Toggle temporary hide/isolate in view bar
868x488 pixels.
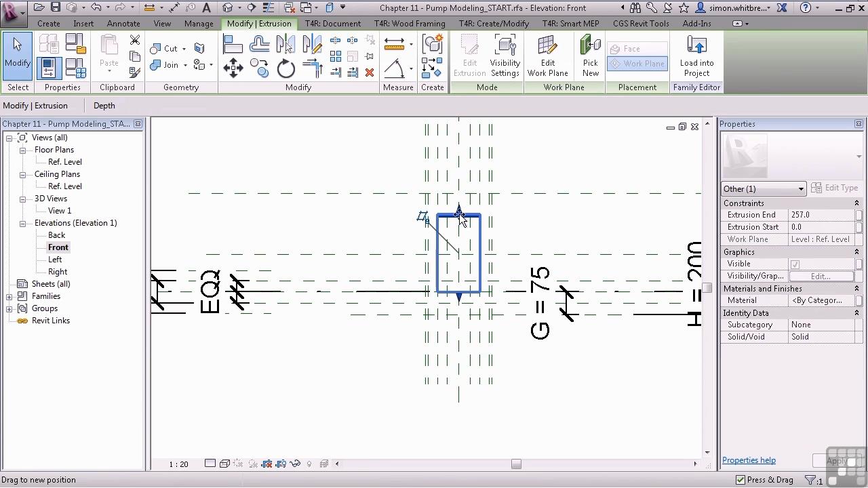[295, 464]
